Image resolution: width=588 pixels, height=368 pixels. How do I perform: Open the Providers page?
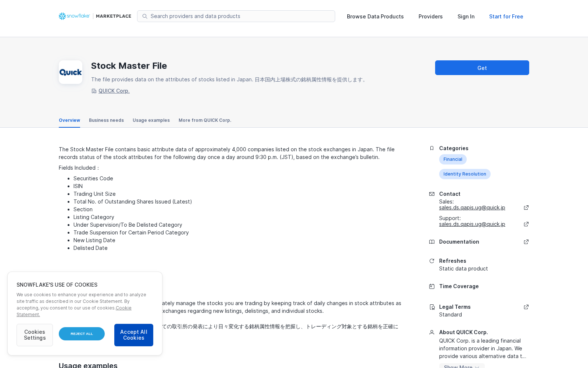pos(430,17)
